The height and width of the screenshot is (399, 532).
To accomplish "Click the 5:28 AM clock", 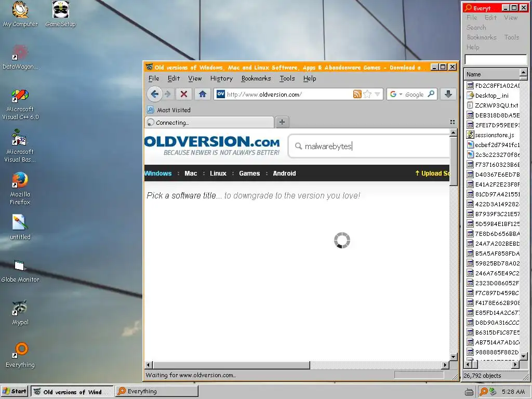I will click(513, 392).
